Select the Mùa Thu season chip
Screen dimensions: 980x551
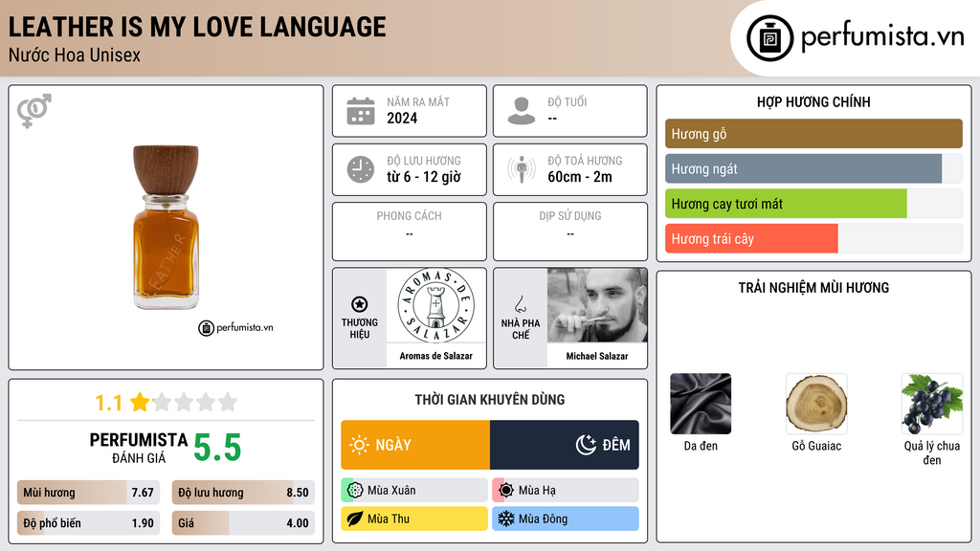point(414,518)
